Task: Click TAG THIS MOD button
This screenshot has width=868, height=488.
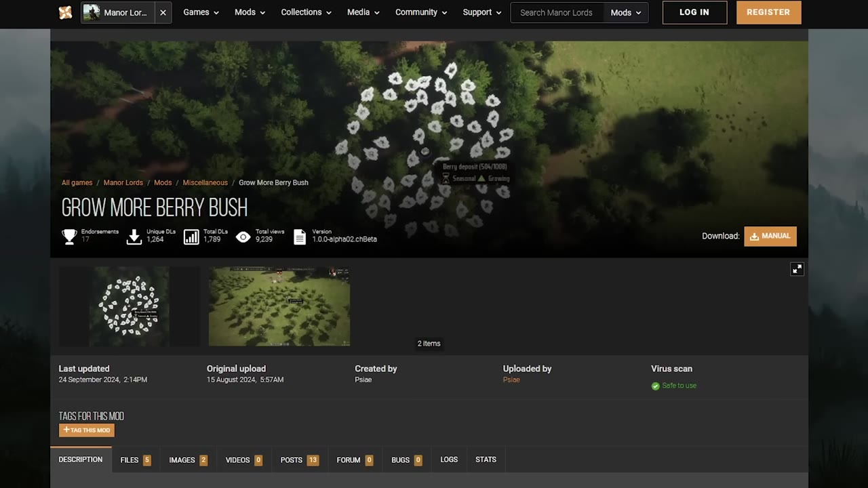Action: point(87,430)
